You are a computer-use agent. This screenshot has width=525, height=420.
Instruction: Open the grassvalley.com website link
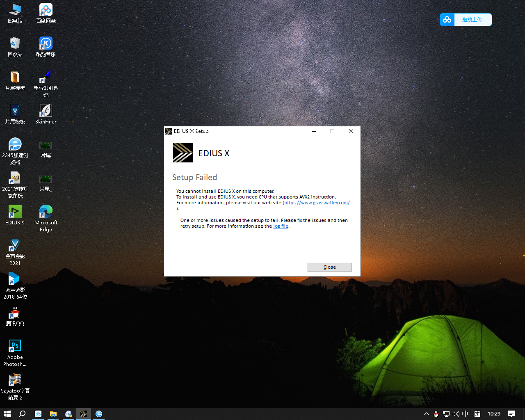[317, 203]
